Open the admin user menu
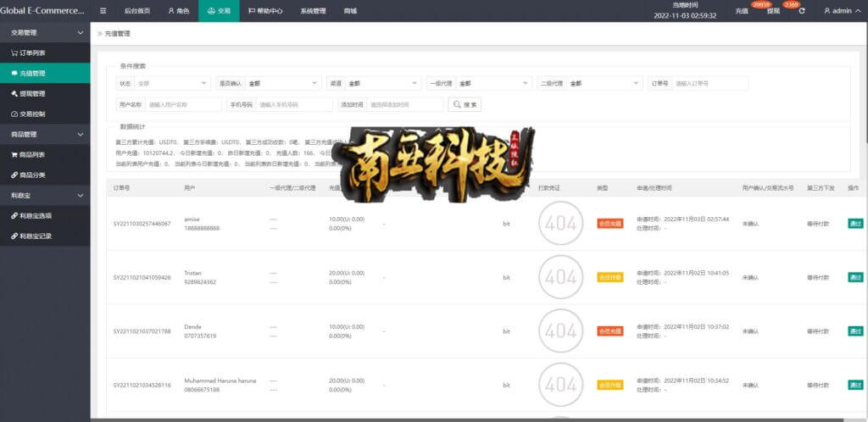Viewport: 868px width, 422px height. [841, 10]
